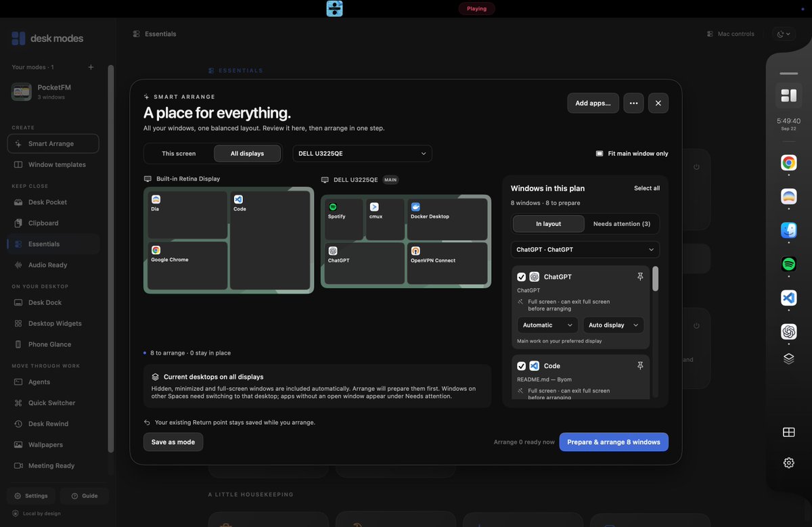Add a new mode with the plus icon

pyautogui.click(x=91, y=67)
